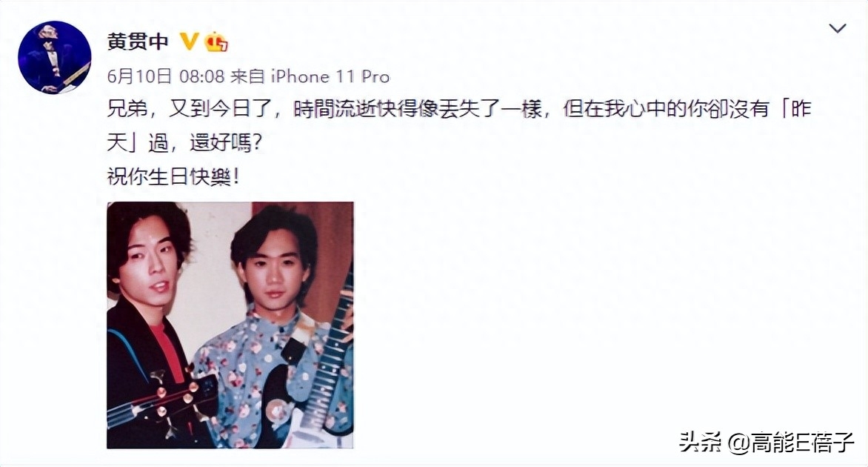The height and width of the screenshot is (467, 868).
Task: Click the 头条 watermark logo text
Action: 701,443
